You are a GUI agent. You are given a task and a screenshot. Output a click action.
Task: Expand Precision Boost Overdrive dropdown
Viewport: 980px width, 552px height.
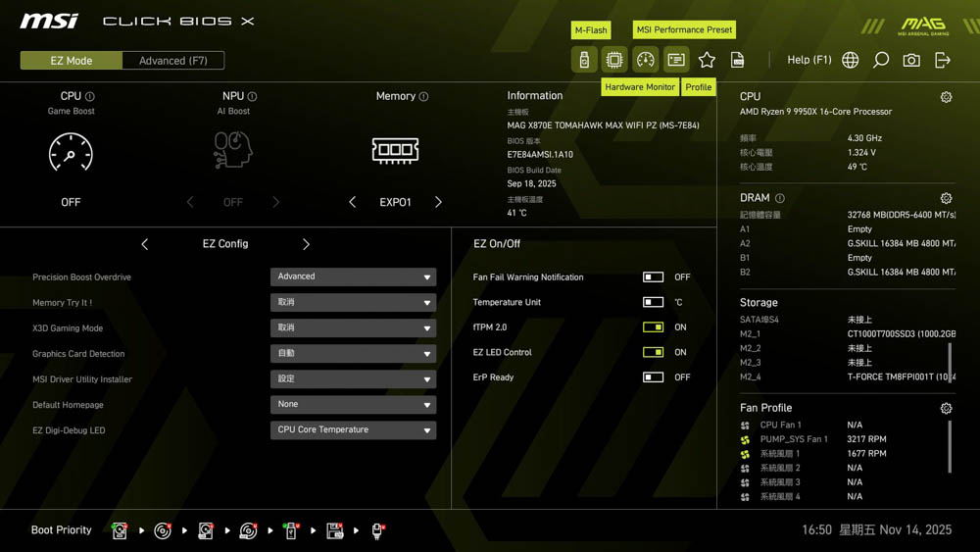[x=353, y=277]
